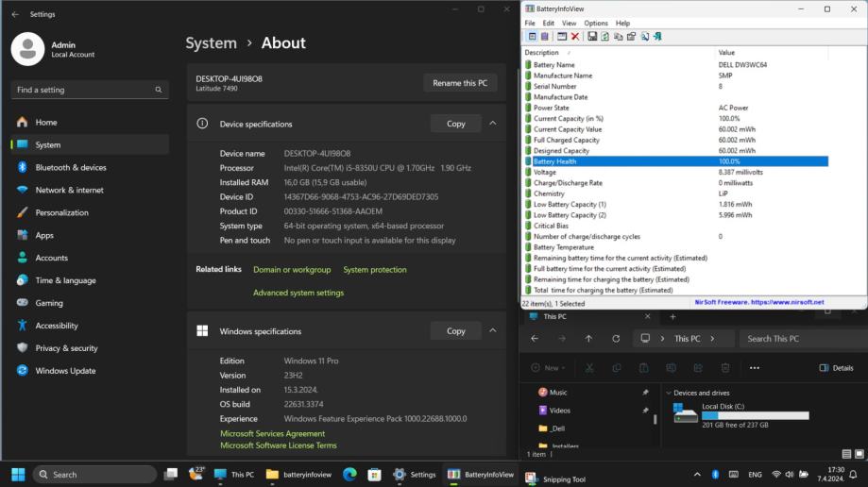Collapse the Windows specifications section

[492, 331]
